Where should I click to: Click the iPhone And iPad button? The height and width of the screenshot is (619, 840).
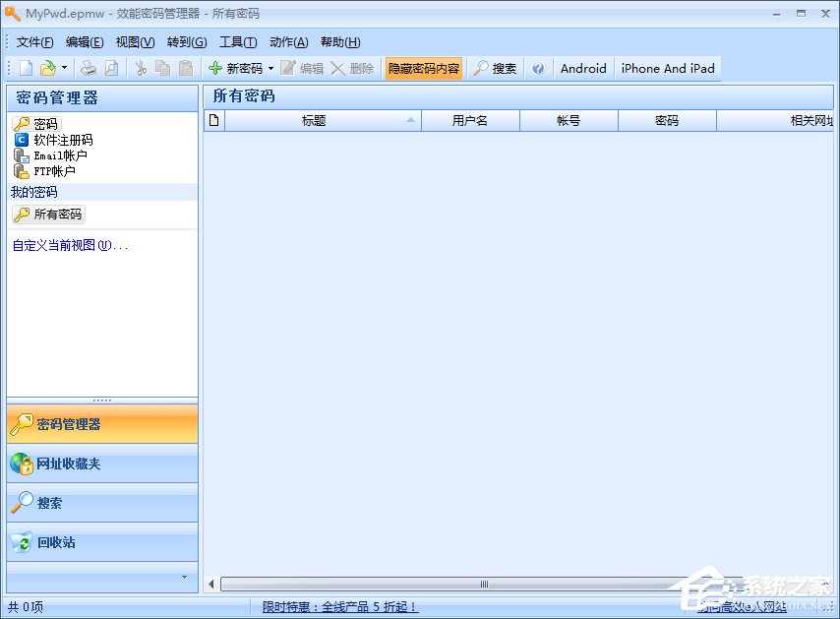(668, 68)
